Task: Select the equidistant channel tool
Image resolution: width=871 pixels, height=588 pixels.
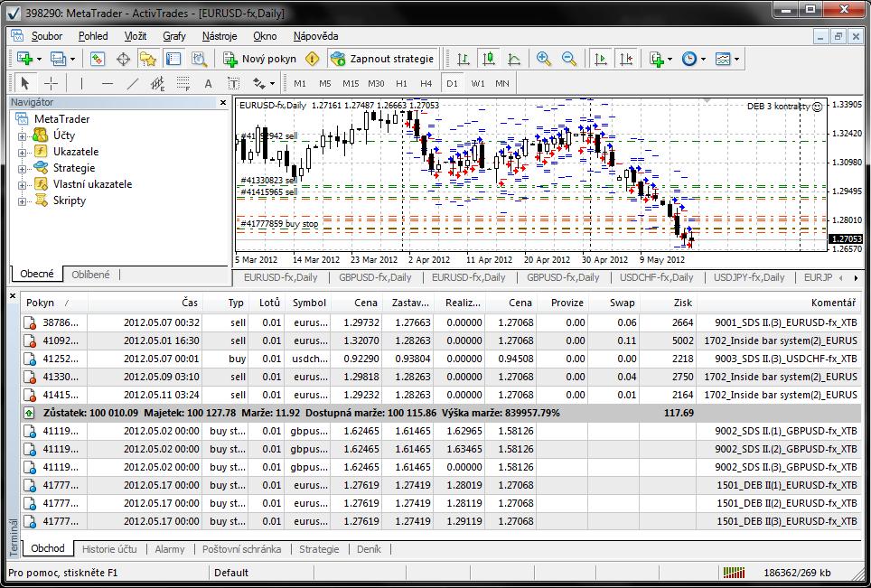Action: click(x=158, y=83)
